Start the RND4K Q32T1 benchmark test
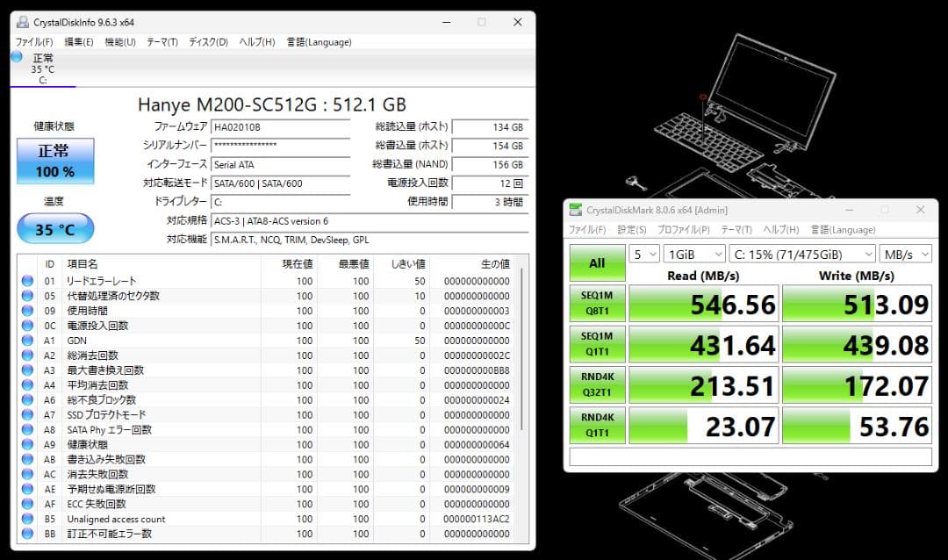The height and width of the screenshot is (560, 948). point(597,384)
